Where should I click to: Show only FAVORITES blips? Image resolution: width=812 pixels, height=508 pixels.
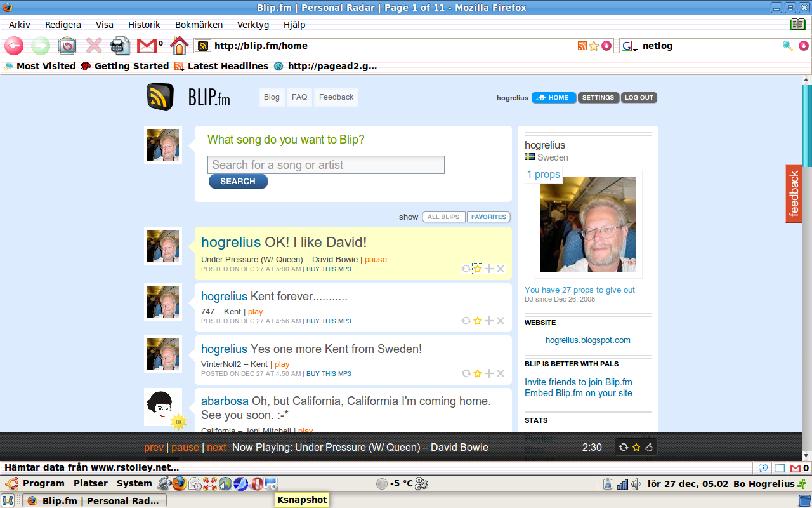point(488,217)
